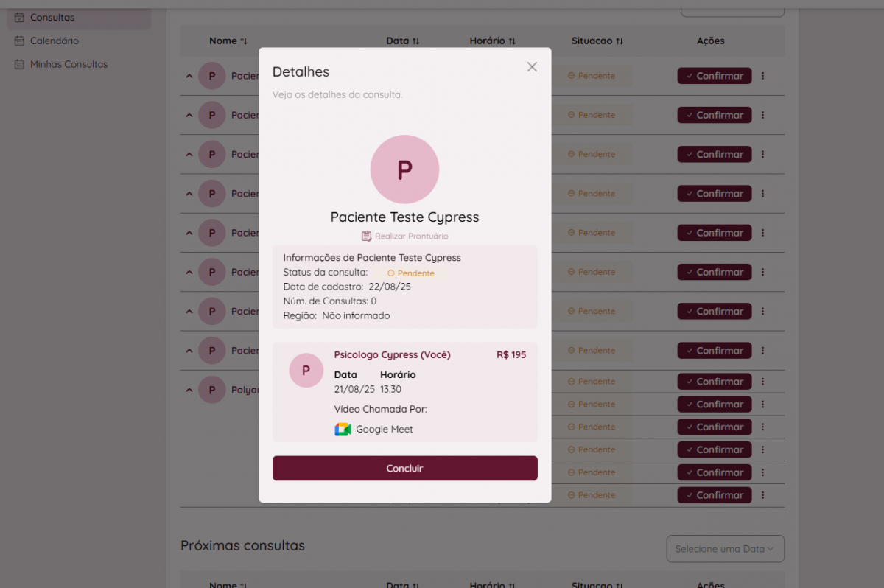Click the Pendente status badge in dialog
This screenshot has height=588, width=884.
[x=410, y=273]
